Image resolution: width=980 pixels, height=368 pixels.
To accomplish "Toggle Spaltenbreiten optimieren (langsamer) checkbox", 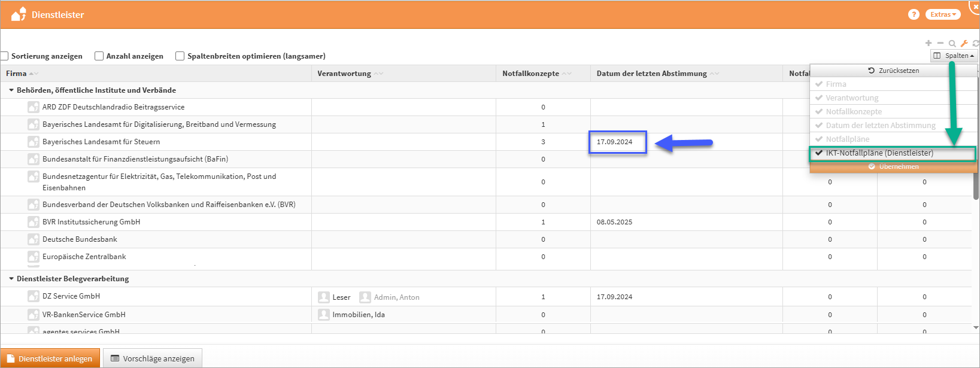I will point(180,56).
